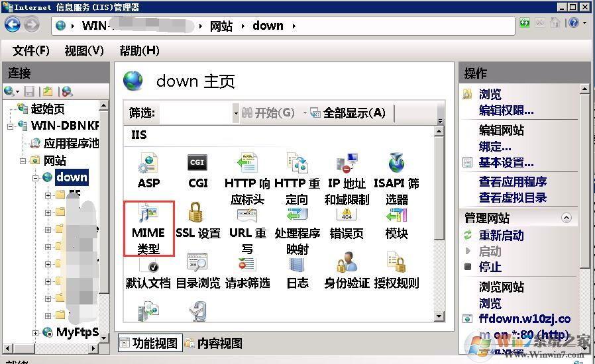Screen dimensions: 595x364
Task: Open 模块 feature icon
Action: [396, 224]
